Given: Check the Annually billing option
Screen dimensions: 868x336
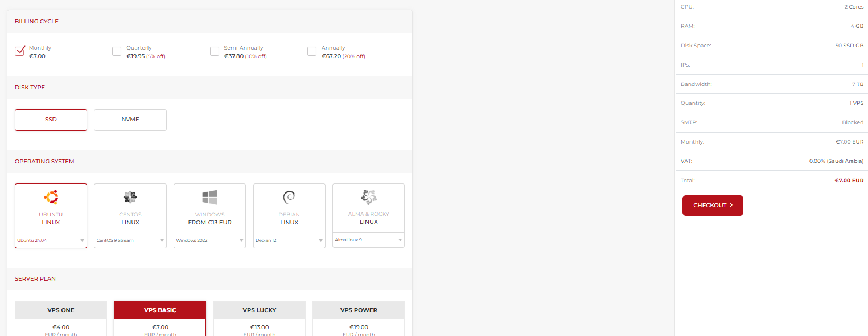Looking at the screenshot, I should coord(312,51).
